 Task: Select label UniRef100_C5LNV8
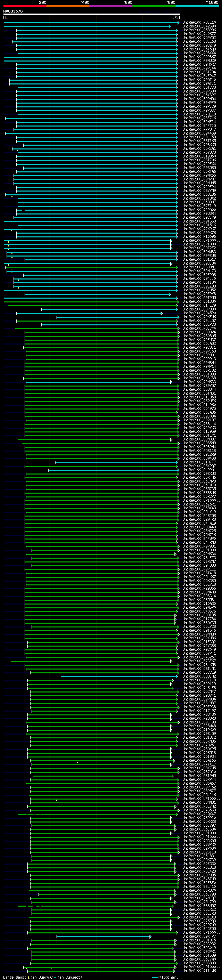tap(199, 481)
